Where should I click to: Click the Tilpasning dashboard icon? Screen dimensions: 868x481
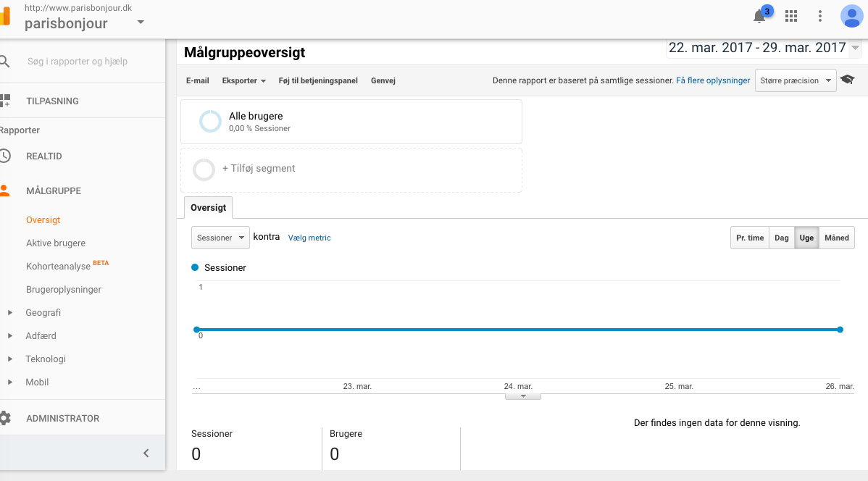[5, 101]
